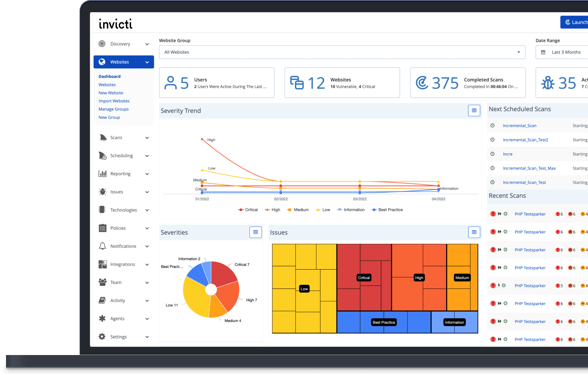Click the Integrations puzzle icon
The width and height of the screenshot is (588, 375).
103,264
